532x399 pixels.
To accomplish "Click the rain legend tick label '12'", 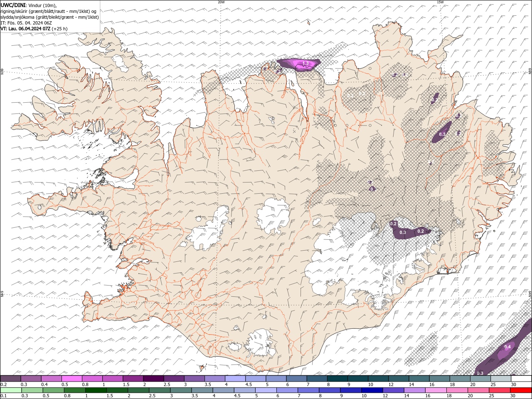I will (x=385, y=396).
